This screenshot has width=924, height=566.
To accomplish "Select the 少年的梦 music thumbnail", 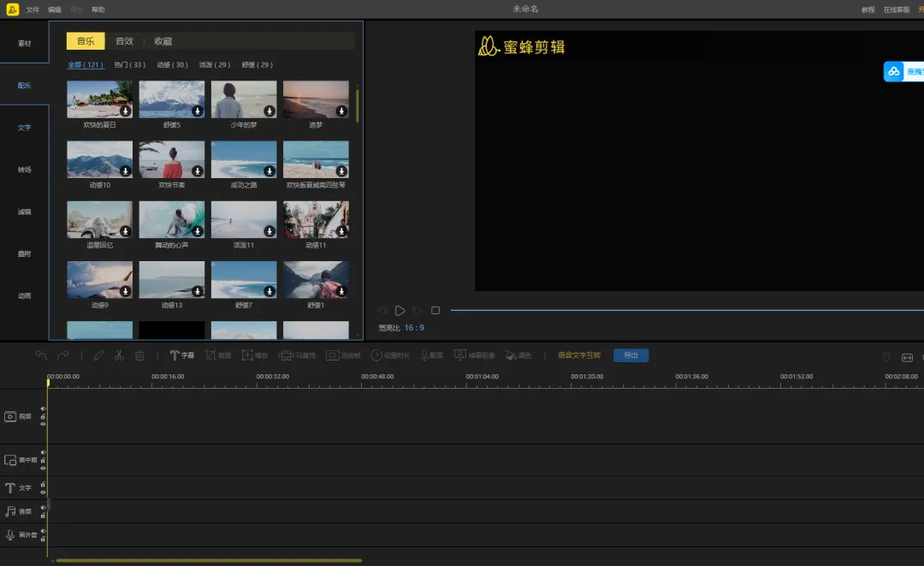I will click(244, 99).
